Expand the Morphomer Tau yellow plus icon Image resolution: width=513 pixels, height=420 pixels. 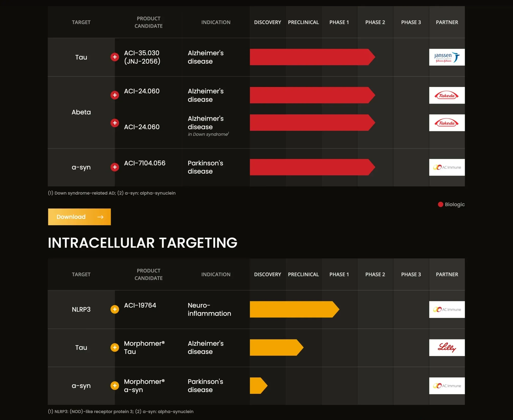(x=115, y=347)
